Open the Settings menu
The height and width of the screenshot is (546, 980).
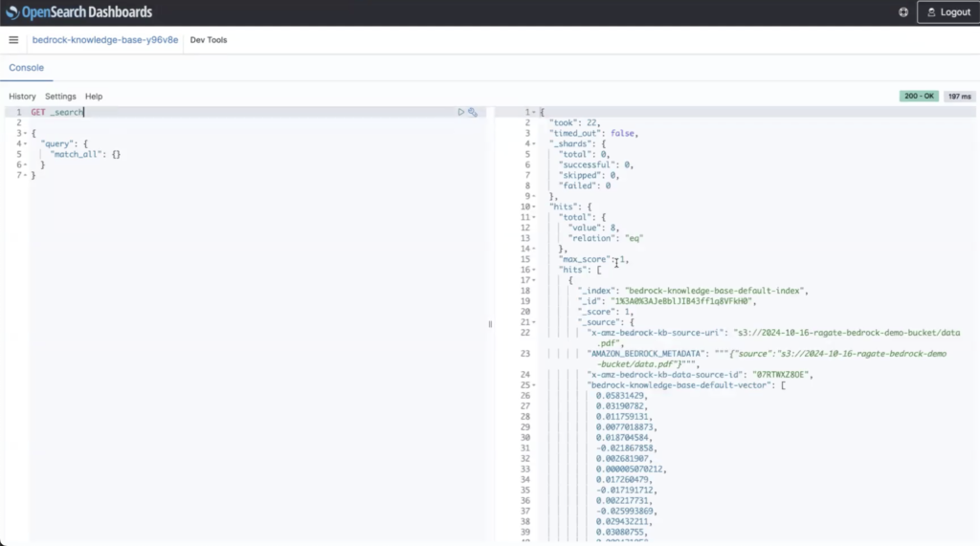(60, 97)
